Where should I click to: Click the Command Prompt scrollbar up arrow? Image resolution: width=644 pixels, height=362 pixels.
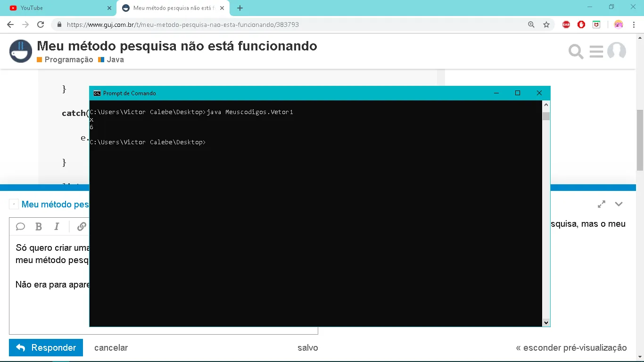(x=546, y=105)
